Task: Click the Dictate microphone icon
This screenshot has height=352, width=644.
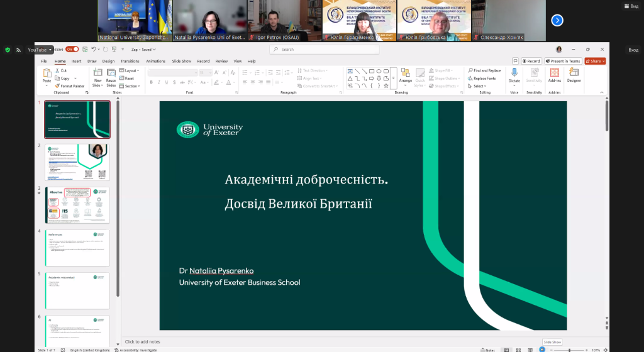Action: (x=514, y=73)
